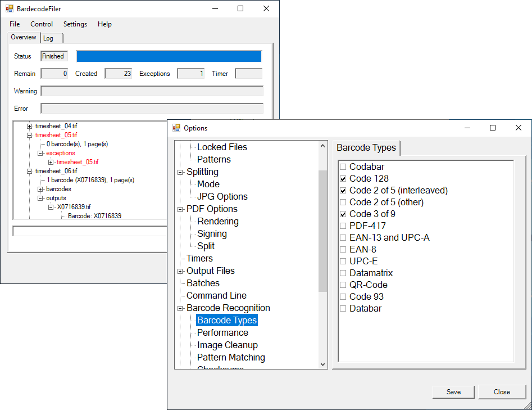532x410 pixels.
Task: Select Pattern Matching item
Action: coord(231,357)
